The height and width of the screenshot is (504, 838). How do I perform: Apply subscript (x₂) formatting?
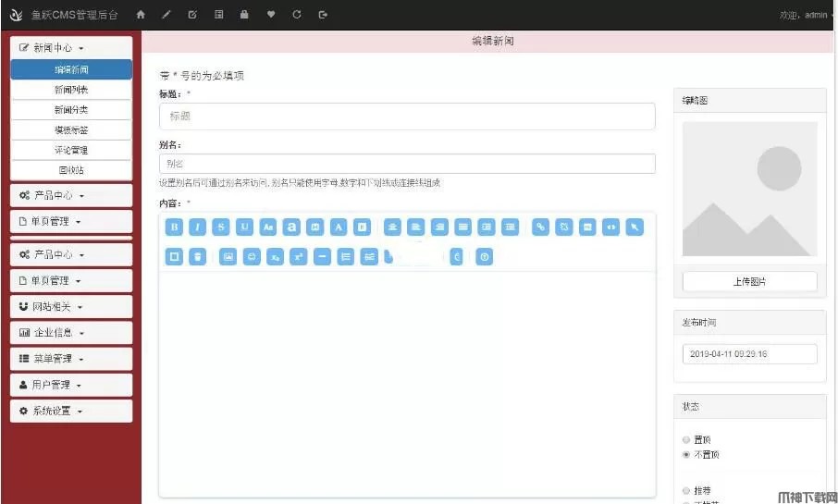[x=275, y=257]
